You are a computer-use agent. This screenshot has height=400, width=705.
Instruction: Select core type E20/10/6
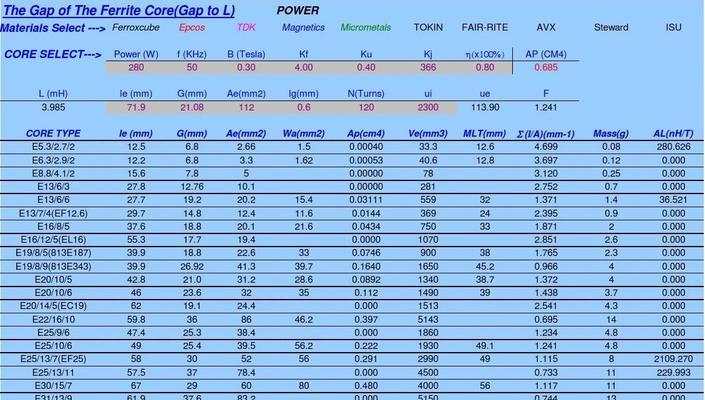(x=53, y=293)
